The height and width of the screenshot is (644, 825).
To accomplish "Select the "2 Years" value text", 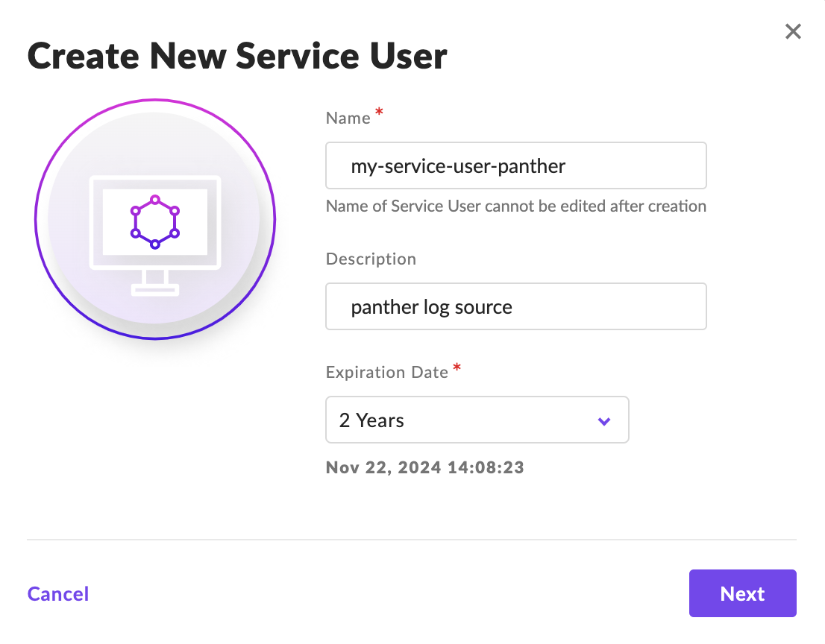I will tap(371, 420).
